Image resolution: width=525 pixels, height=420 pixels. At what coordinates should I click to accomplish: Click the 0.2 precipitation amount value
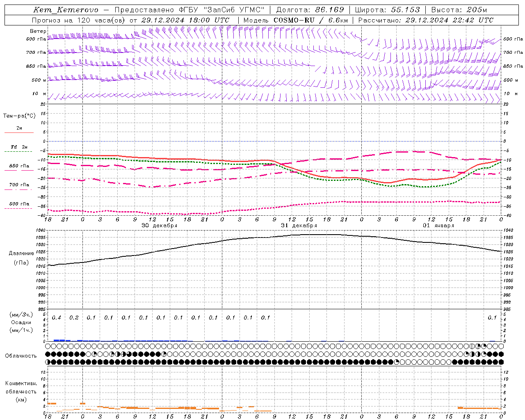(x=74, y=317)
